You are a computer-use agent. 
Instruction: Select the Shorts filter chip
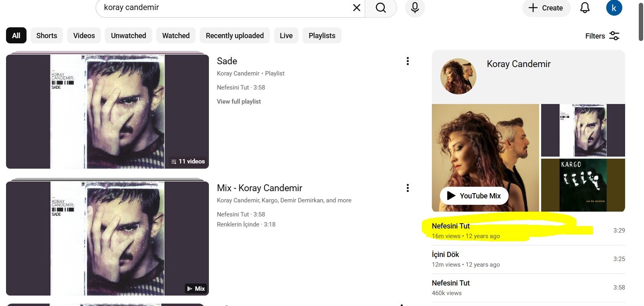pyautogui.click(x=47, y=36)
